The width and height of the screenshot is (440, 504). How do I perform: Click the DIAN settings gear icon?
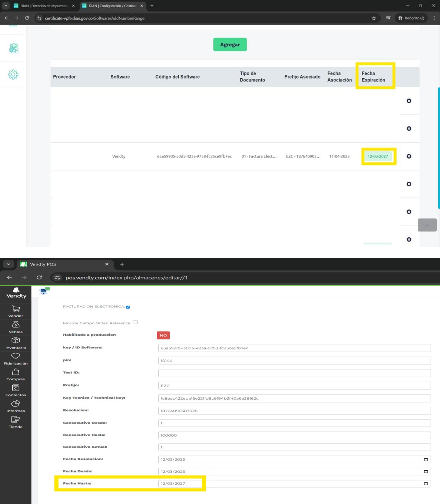pos(13,75)
